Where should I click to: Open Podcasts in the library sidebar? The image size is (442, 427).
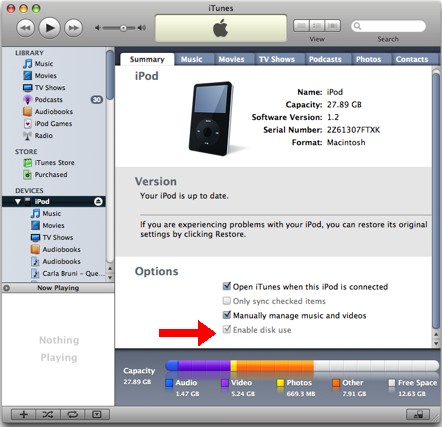pyautogui.click(x=48, y=100)
